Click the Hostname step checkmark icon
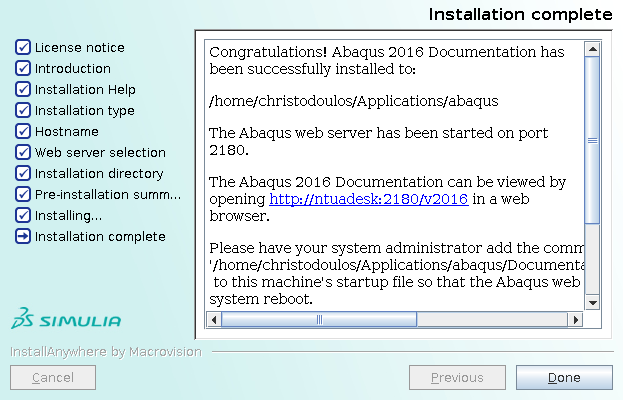Viewport: 623px width, 400px height. (23, 131)
